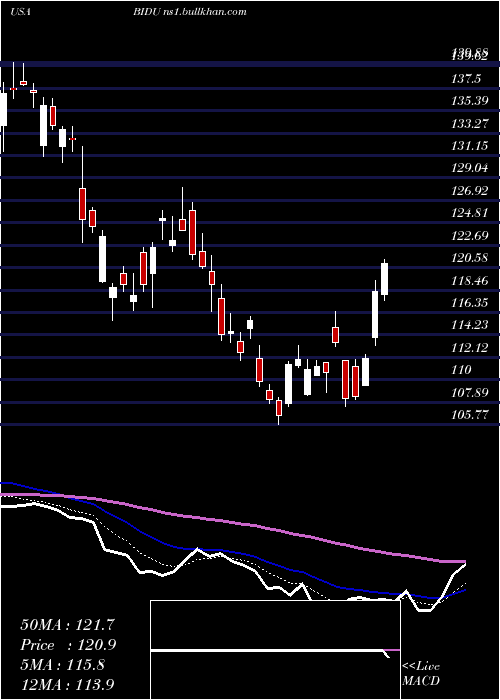Select the 12MA : 113.9 readout
Viewport: 500px width, 700px height.
point(69,683)
